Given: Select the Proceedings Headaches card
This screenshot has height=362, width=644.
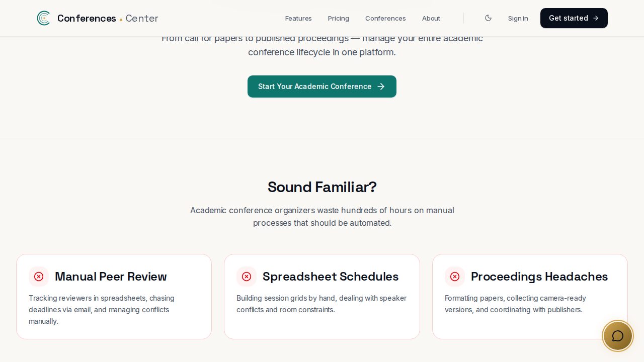Looking at the screenshot, I should pos(530,297).
